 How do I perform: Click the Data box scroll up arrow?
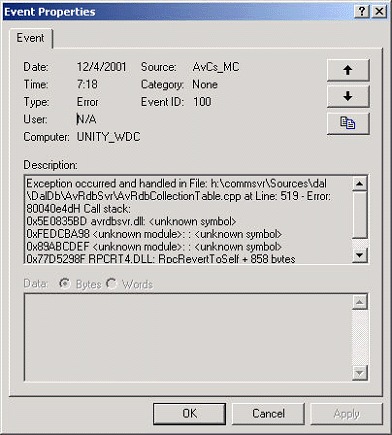[360, 302]
